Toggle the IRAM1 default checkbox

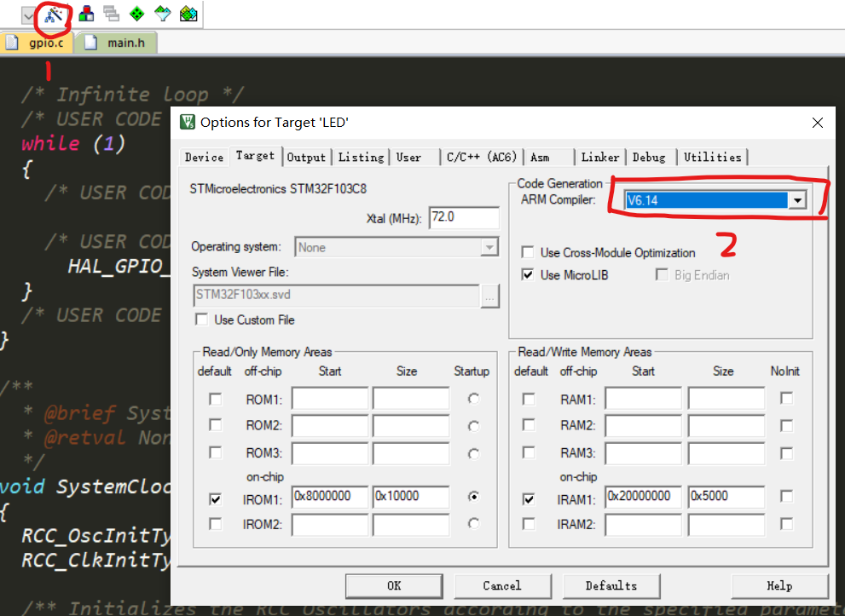[529, 499]
